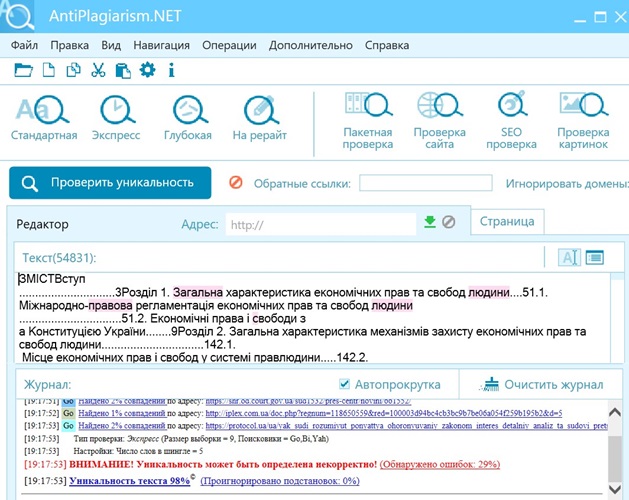Click the Адрес http:// input field
This screenshot has height=500, width=629.
(321, 224)
